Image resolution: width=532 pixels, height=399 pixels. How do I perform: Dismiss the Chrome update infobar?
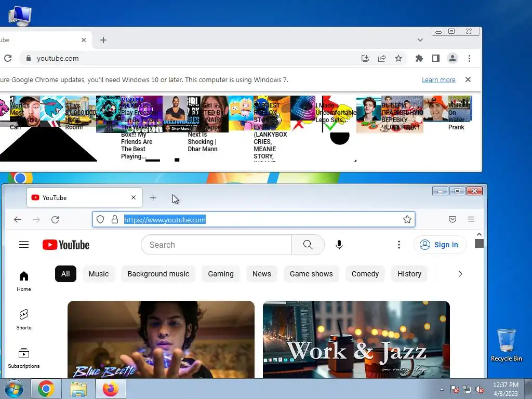tap(468, 79)
